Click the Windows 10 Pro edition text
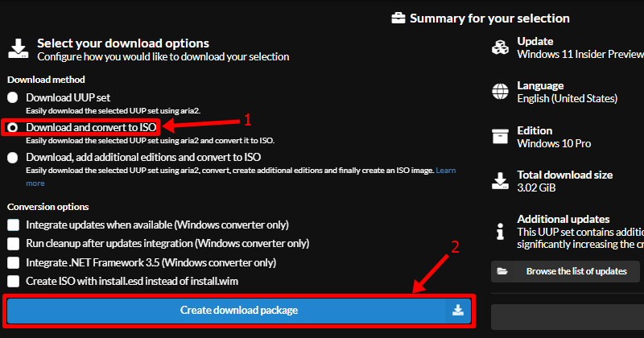The height and width of the screenshot is (338, 644). point(555,142)
